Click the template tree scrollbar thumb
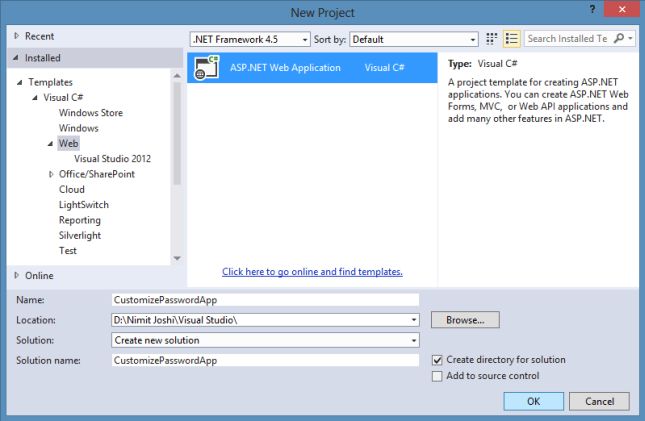 pos(177,133)
